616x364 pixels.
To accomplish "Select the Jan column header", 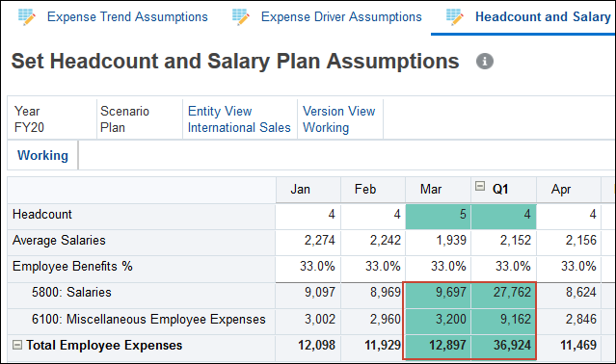I will tap(308, 190).
